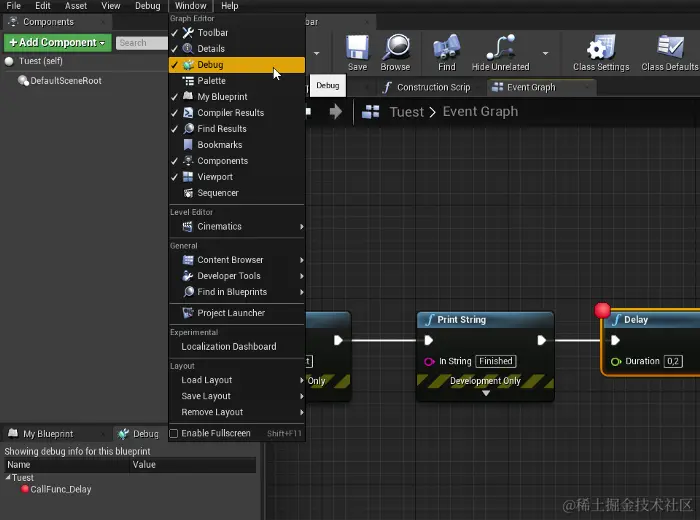The width and height of the screenshot is (700, 520).
Task: Open the File menu
Action: tap(13, 6)
